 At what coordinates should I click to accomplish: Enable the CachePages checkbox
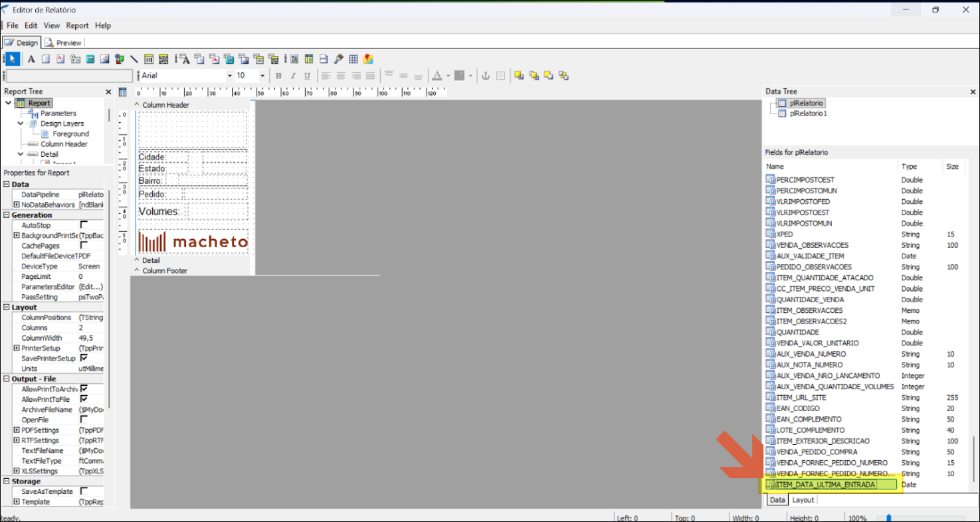tap(84, 246)
